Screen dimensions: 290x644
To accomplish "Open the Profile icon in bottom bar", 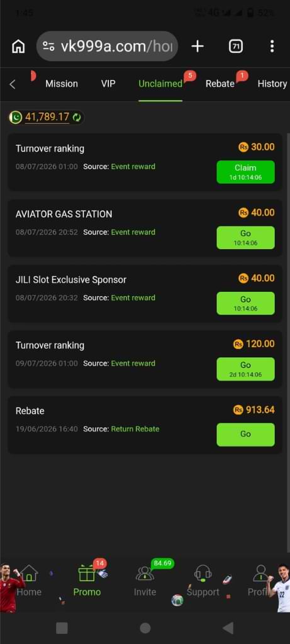I will tap(260, 573).
